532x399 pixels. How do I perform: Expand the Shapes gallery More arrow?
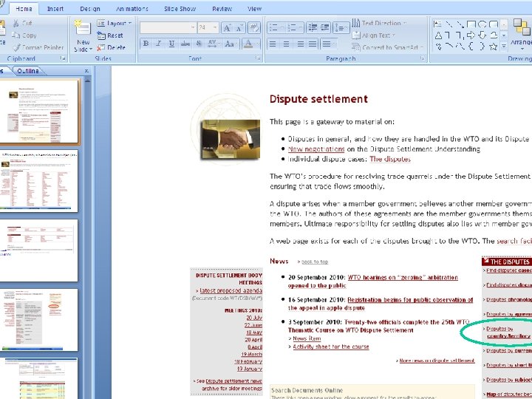point(504,46)
